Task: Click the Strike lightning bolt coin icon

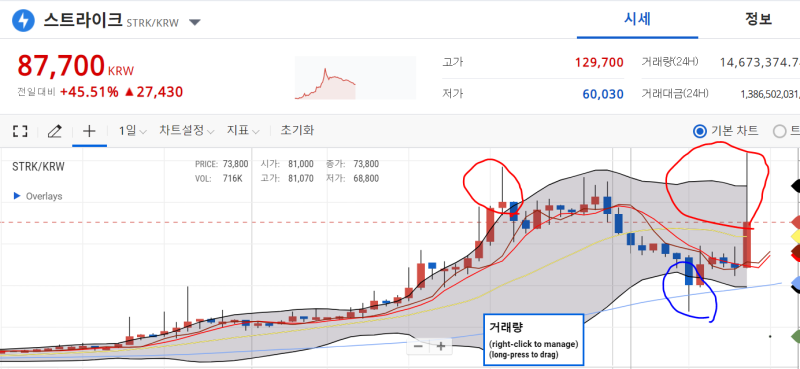Action: (x=22, y=21)
